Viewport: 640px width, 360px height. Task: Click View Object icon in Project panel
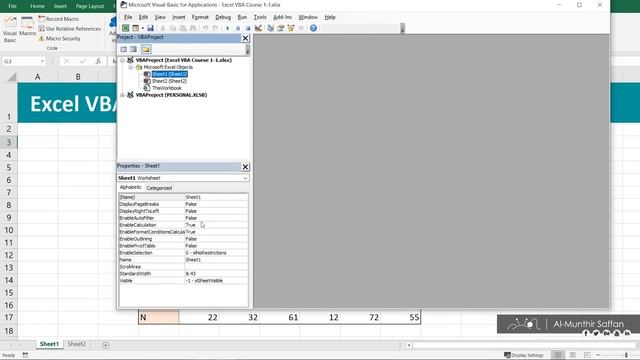(x=133, y=49)
